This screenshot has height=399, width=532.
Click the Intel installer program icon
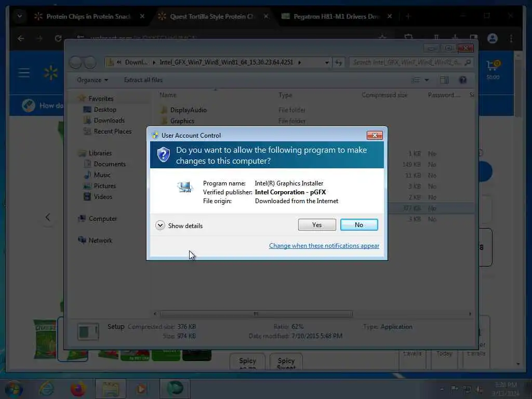(185, 187)
